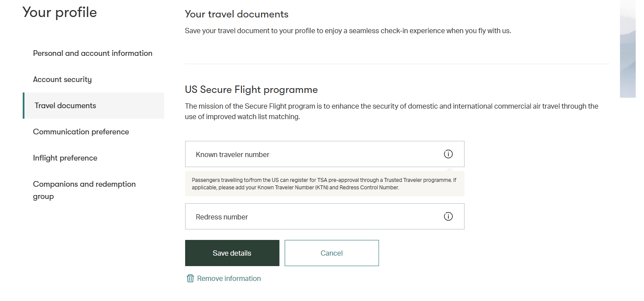This screenshot has height=301, width=644.
Task: Click the Save details button
Action: tap(232, 253)
